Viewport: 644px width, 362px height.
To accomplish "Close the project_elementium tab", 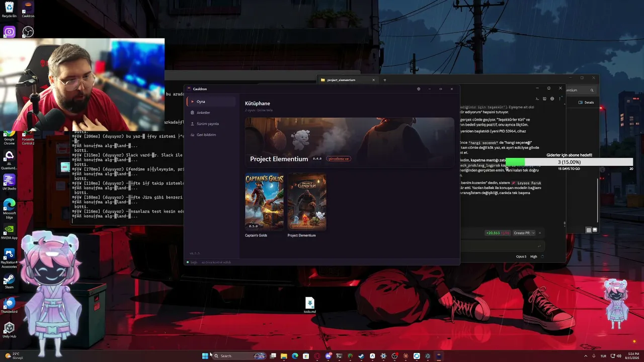I will click(x=373, y=80).
